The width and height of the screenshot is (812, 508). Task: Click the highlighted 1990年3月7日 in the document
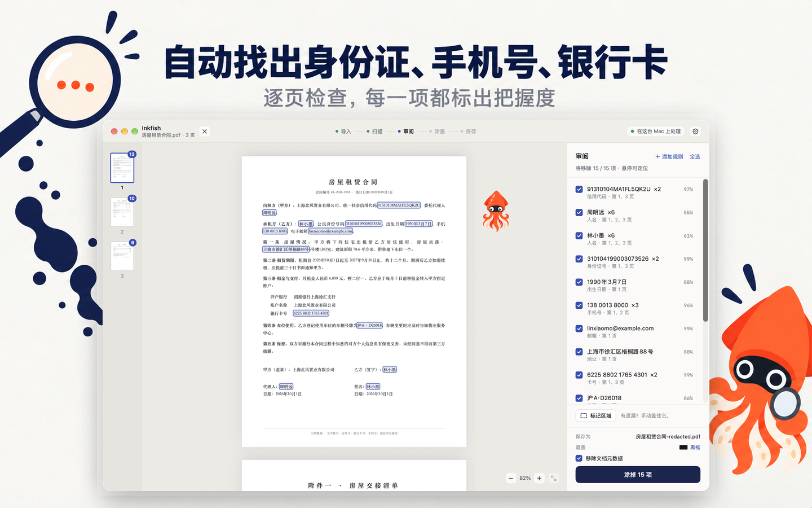click(418, 224)
